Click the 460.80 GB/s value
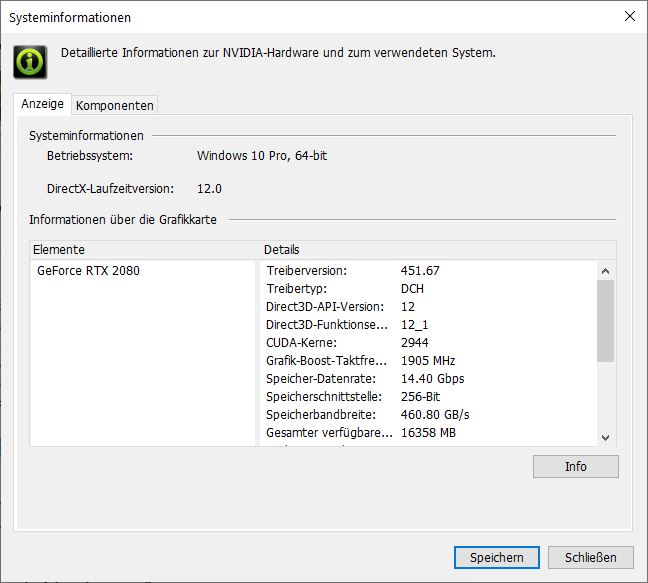648x583 pixels. pyautogui.click(x=435, y=414)
